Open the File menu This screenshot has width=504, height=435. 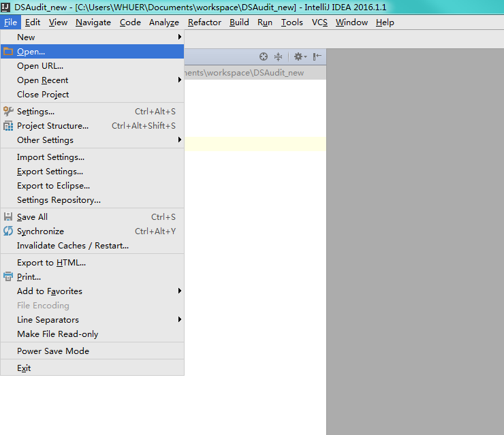point(11,22)
